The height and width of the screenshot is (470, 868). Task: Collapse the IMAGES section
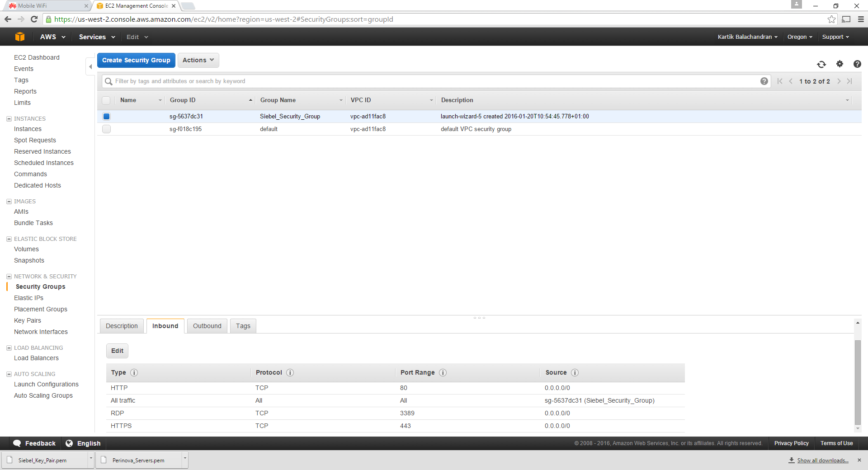click(x=9, y=202)
